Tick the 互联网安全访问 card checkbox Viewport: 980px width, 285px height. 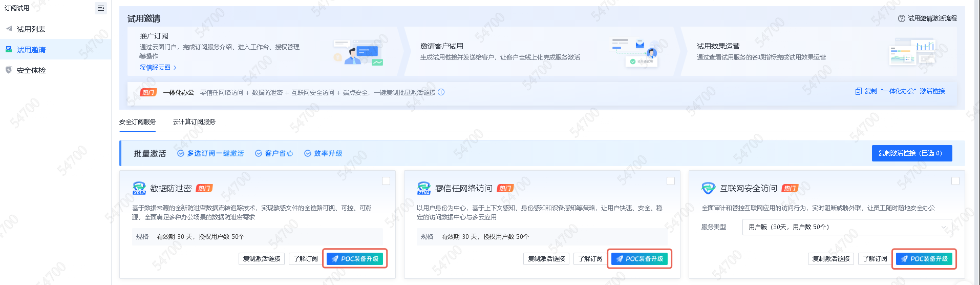click(x=955, y=181)
